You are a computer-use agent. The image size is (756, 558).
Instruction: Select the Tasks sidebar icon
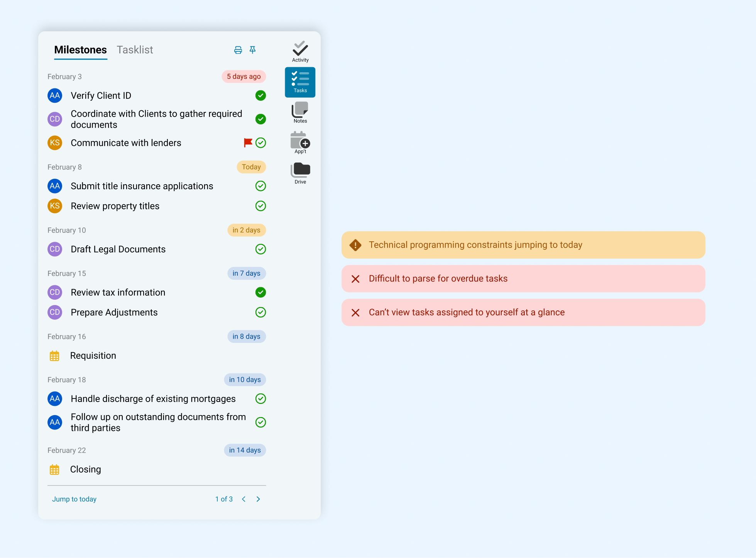click(x=300, y=82)
